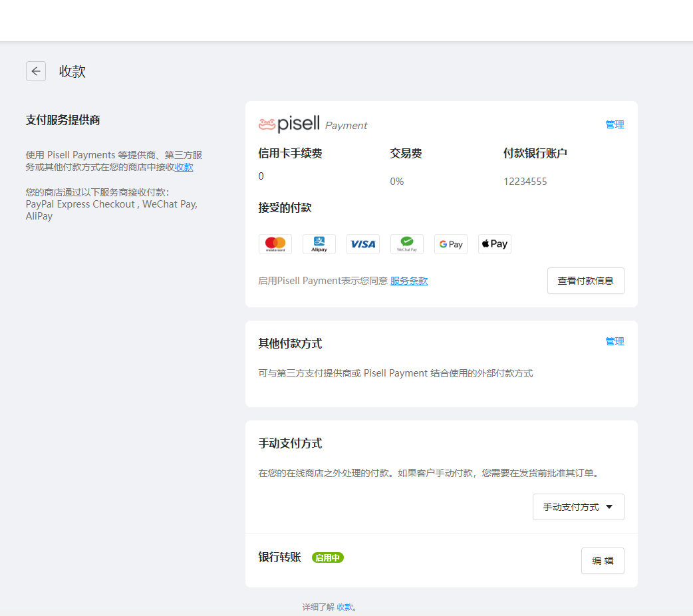Click the Google Pay icon
Viewport: 693px width, 616px height.
coord(451,244)
